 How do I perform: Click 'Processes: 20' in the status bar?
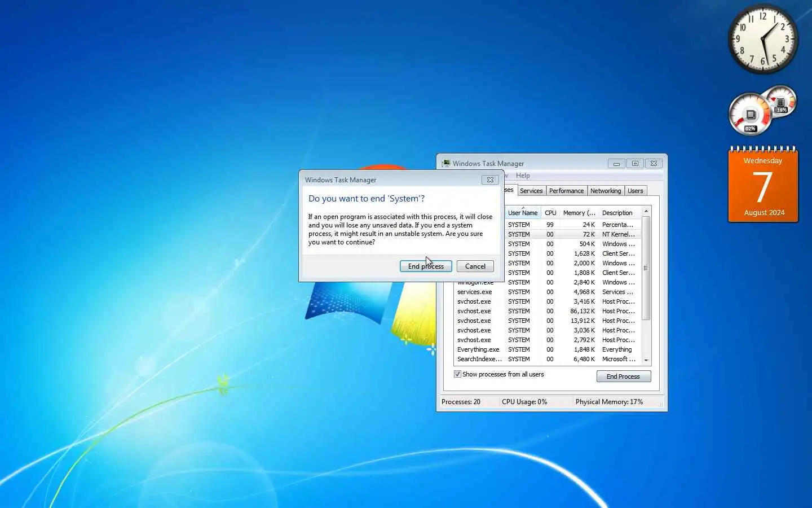[461, 402]
